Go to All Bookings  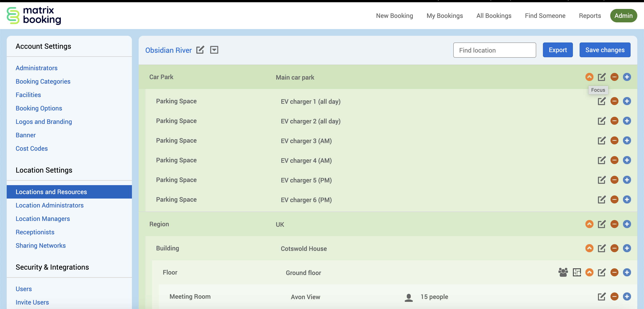coord(494,16)
